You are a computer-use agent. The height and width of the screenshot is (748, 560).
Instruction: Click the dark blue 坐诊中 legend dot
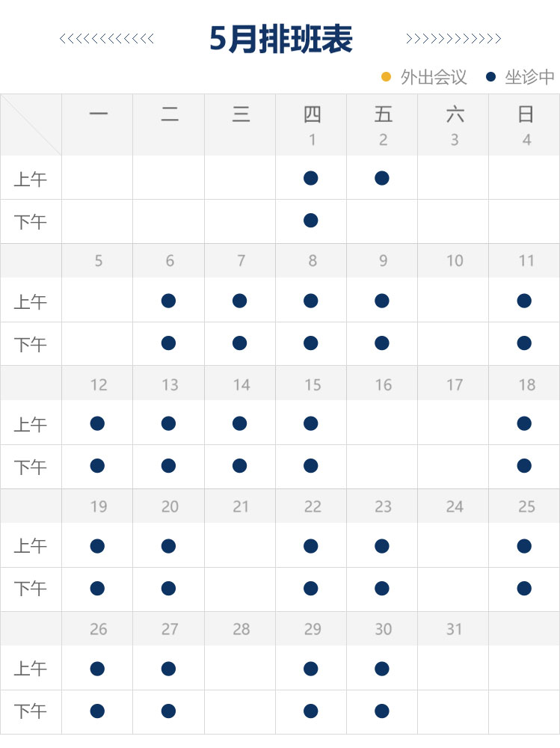click(491, 76)
